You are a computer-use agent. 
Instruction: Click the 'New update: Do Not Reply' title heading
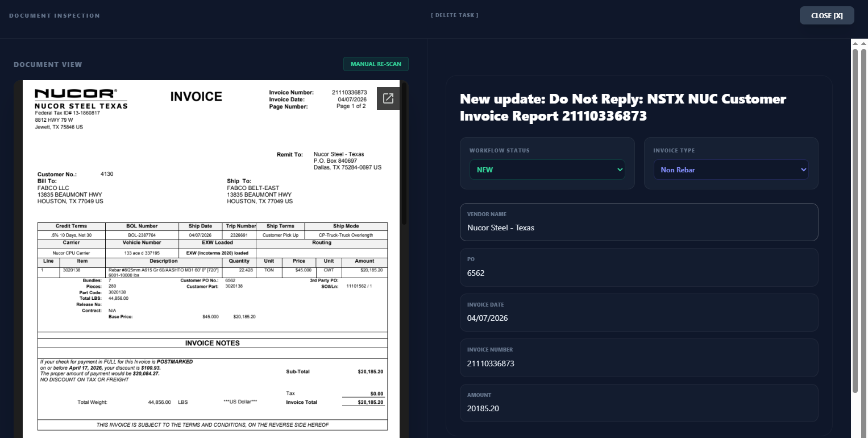tap(623, 107)
